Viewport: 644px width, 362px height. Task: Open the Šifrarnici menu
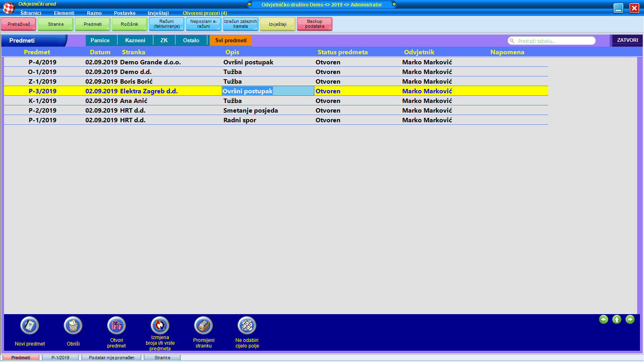coord(31,13)
